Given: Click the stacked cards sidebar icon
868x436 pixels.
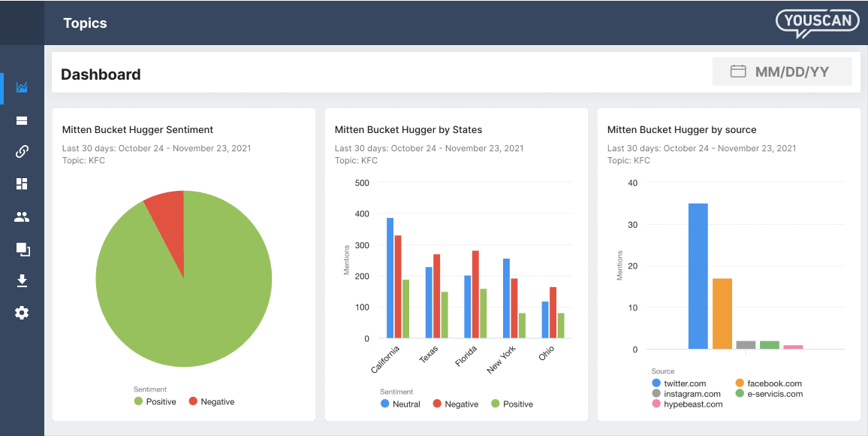Looking at the screenshot, I should [x=22, y=120].
